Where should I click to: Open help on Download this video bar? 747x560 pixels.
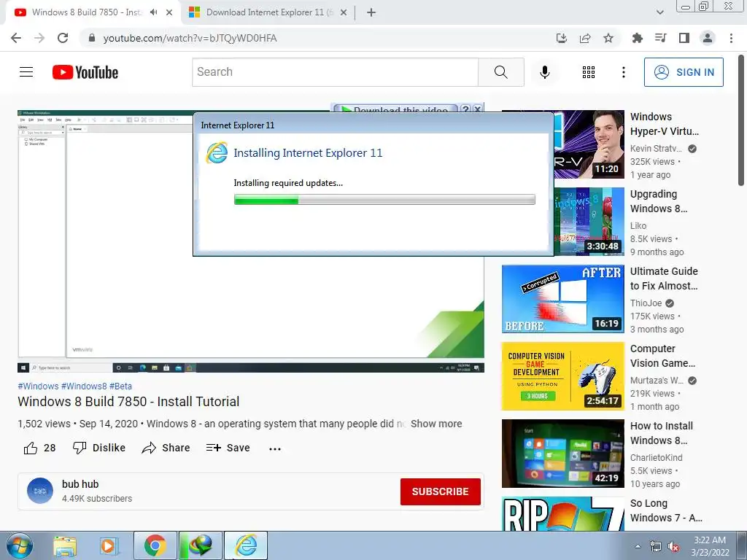pos(466,109)
